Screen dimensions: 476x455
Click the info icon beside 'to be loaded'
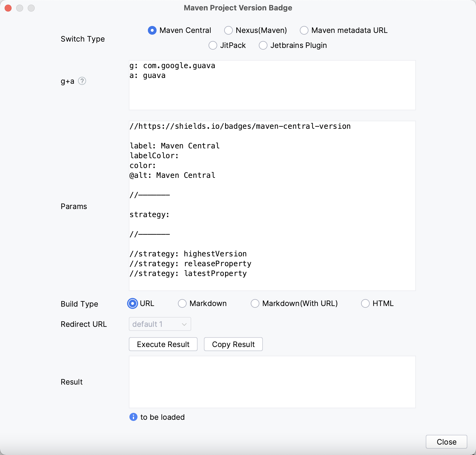coord(133,417)
